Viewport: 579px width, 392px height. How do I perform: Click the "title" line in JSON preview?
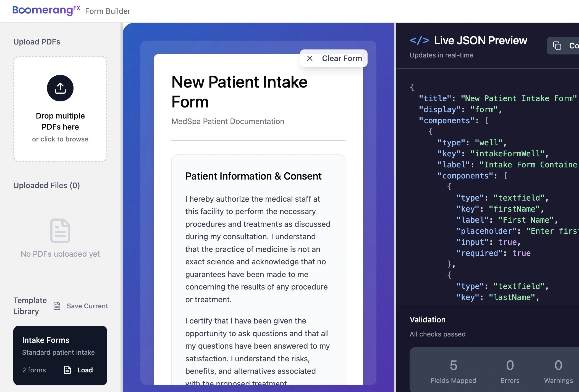click(x=499, y=98)
